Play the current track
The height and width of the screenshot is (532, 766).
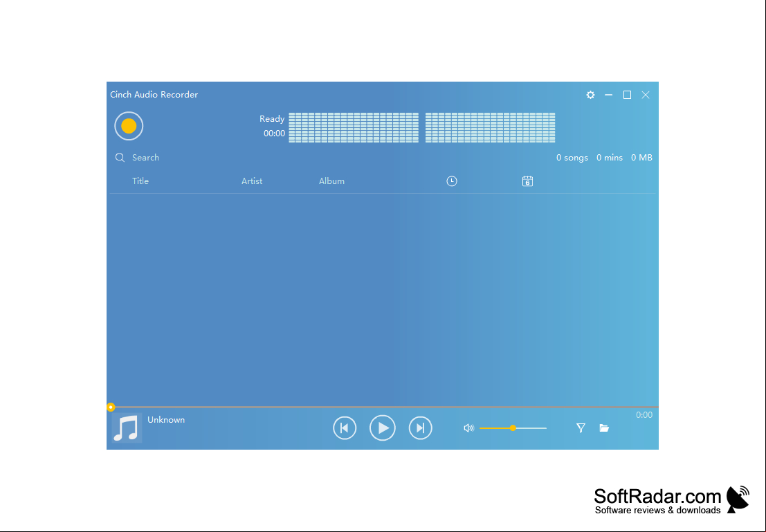click(x=383, y=428)
